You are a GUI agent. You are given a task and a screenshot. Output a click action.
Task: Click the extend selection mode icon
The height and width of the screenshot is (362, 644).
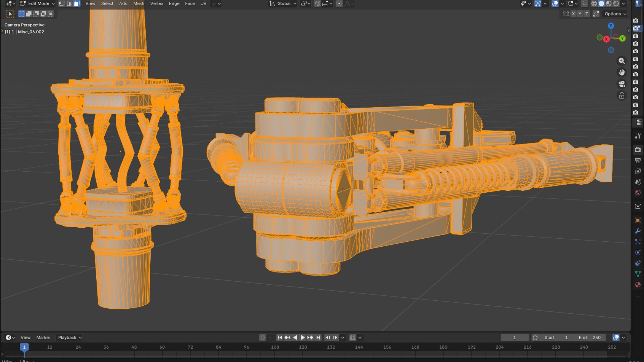coord(29,14)
